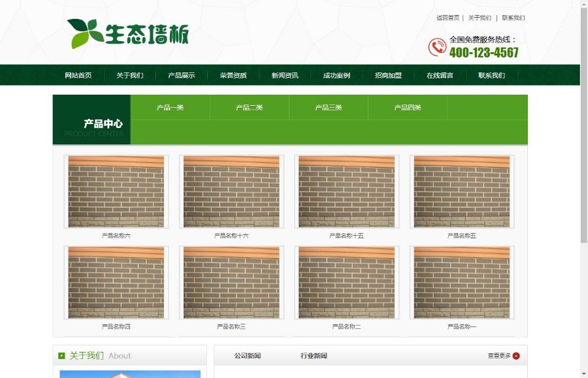Open the 产品名称三 product thumbnail
This screenshot has height=378, width=588.
pyautogui.click(x=231, y=283)
